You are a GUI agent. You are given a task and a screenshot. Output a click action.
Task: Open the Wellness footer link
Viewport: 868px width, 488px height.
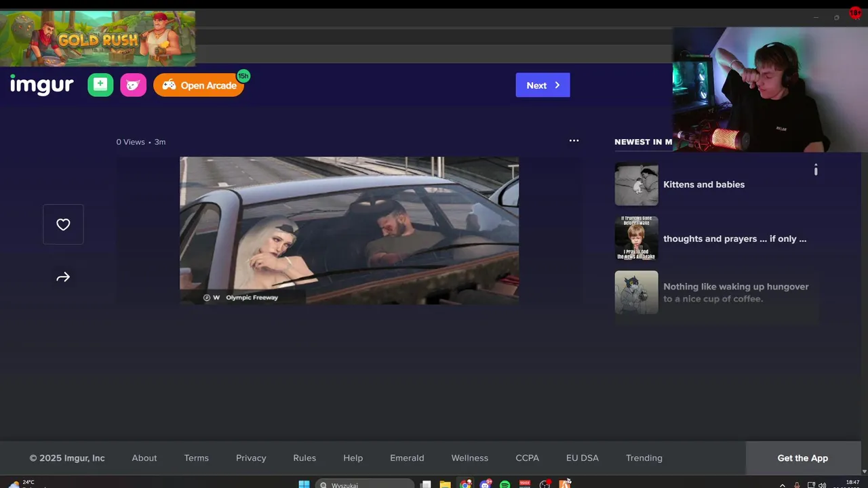click(x=470, y=458)
